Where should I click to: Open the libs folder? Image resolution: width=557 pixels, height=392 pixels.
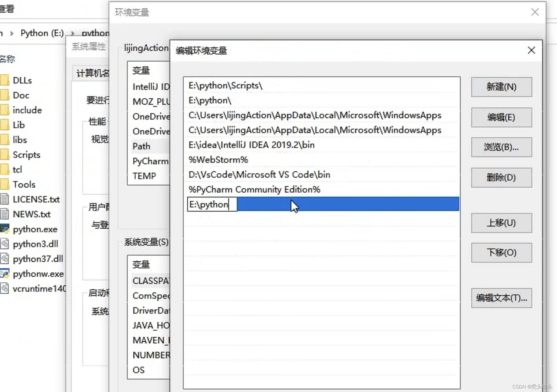pos(20,140)
